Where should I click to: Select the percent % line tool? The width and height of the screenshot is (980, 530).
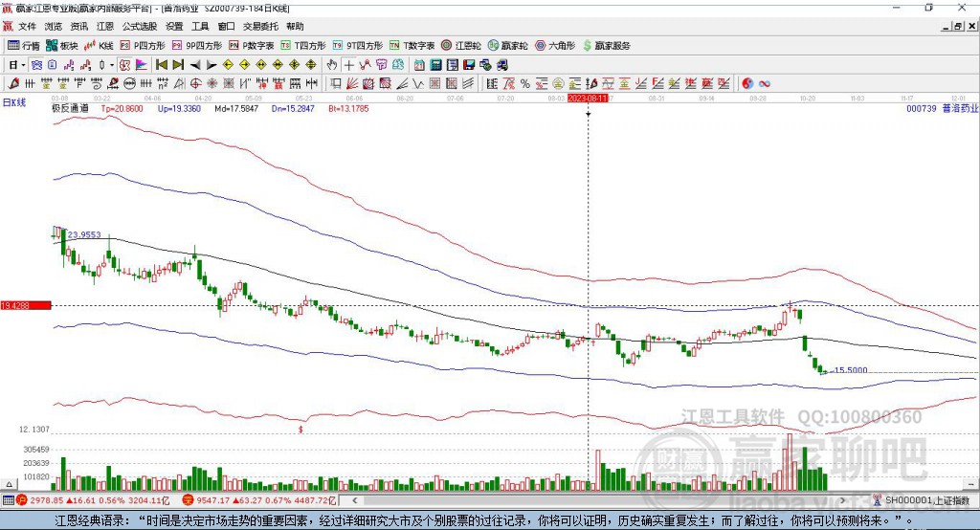tap(525, 84)
